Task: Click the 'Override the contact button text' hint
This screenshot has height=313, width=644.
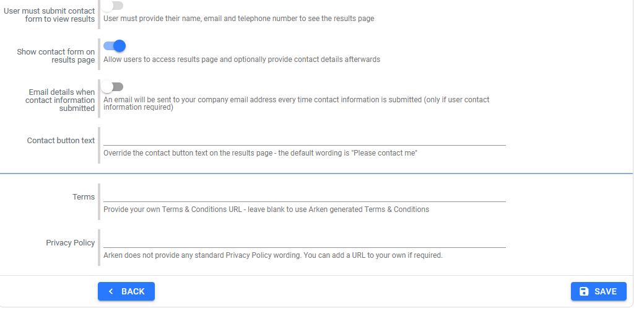Action: tap(260, 153)
